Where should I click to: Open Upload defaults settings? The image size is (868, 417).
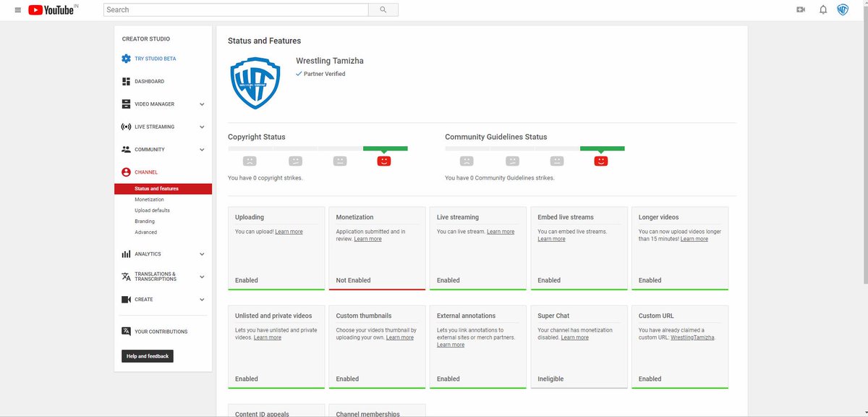point(152,211)
